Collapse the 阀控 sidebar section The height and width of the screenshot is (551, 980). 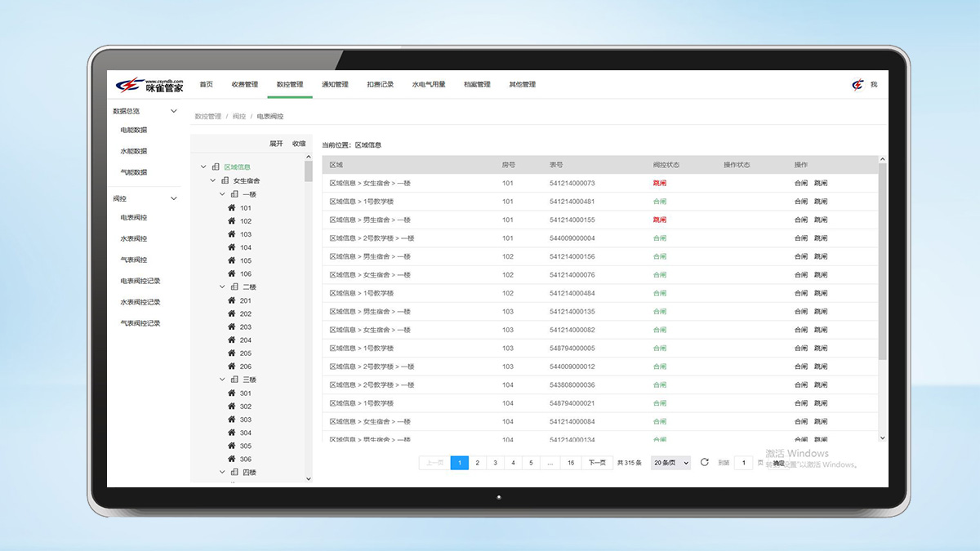coord(173,198)
